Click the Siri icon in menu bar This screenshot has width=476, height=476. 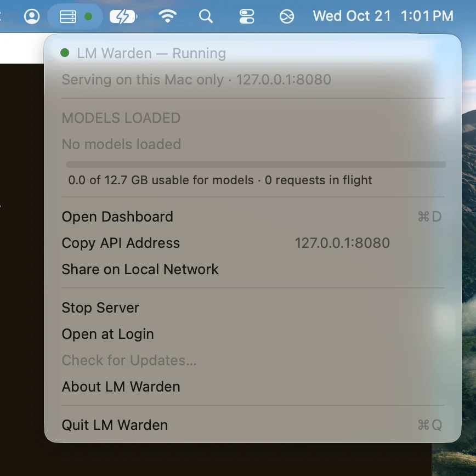tap(287, 16)
